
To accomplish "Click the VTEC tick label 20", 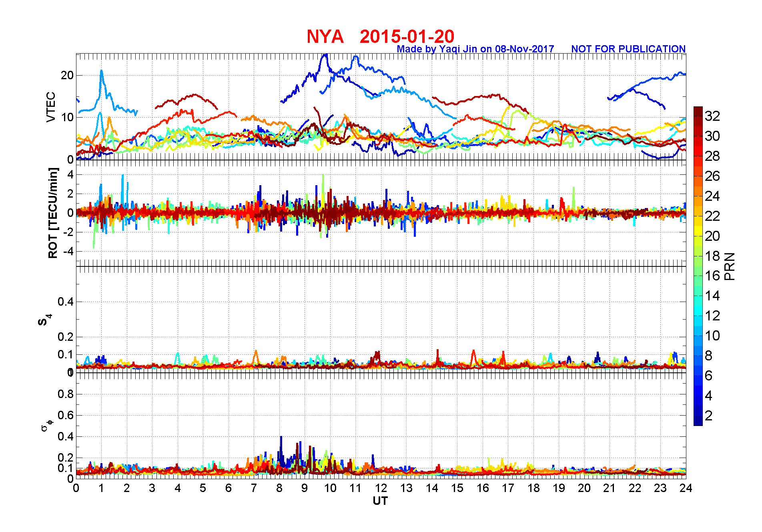I will [x=67, y=75].
